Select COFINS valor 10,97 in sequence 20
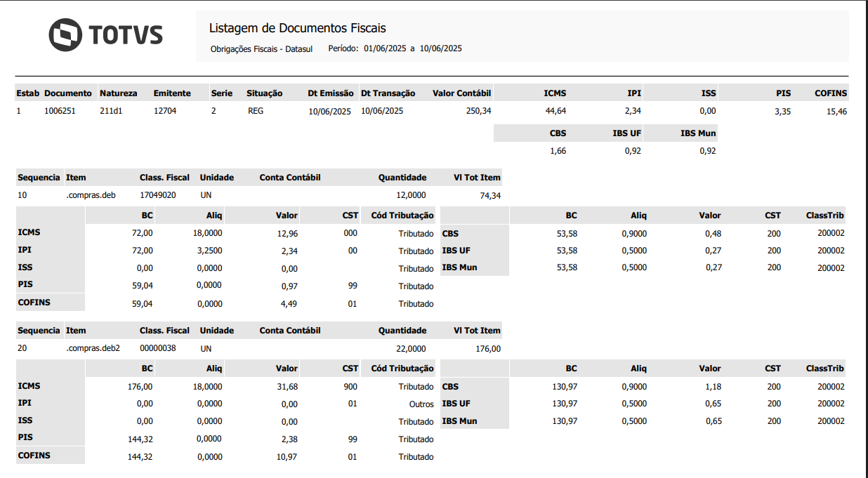Image resolution: width=868 pixels, height=478 pixels. coord(288,457)
